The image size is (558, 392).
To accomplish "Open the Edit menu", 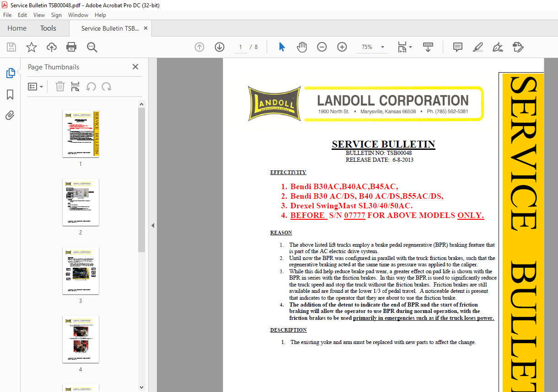I will 22,15.
